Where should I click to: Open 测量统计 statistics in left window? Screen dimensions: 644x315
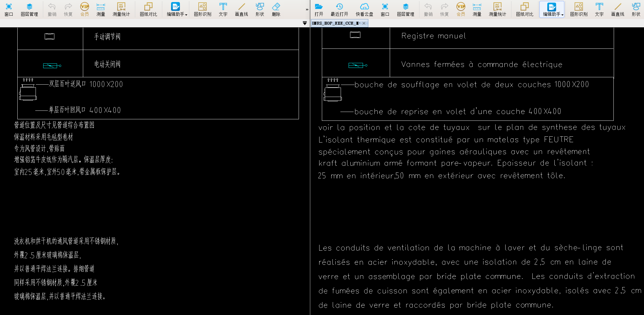pos(121,9)
